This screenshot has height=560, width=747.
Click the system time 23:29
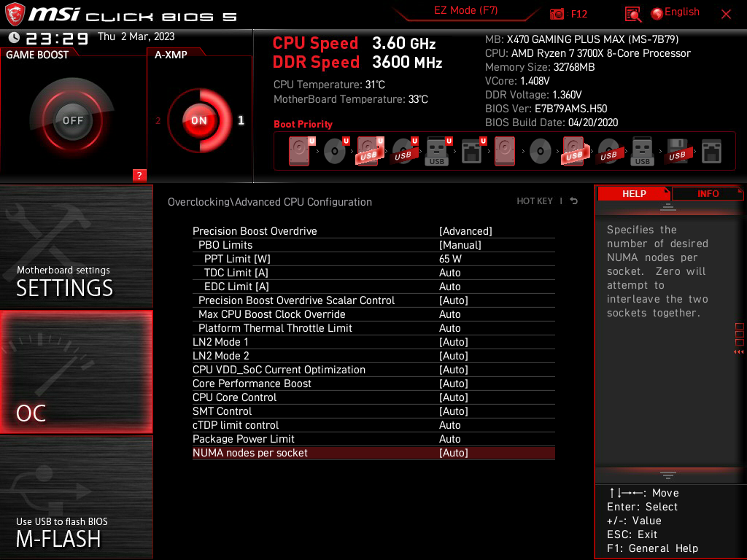point(57,38)
